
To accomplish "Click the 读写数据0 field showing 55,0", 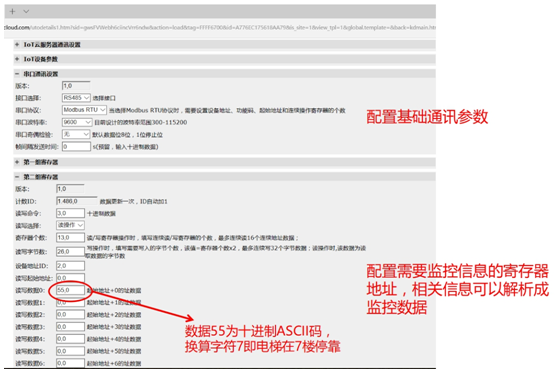I will (x=70, y=290).
